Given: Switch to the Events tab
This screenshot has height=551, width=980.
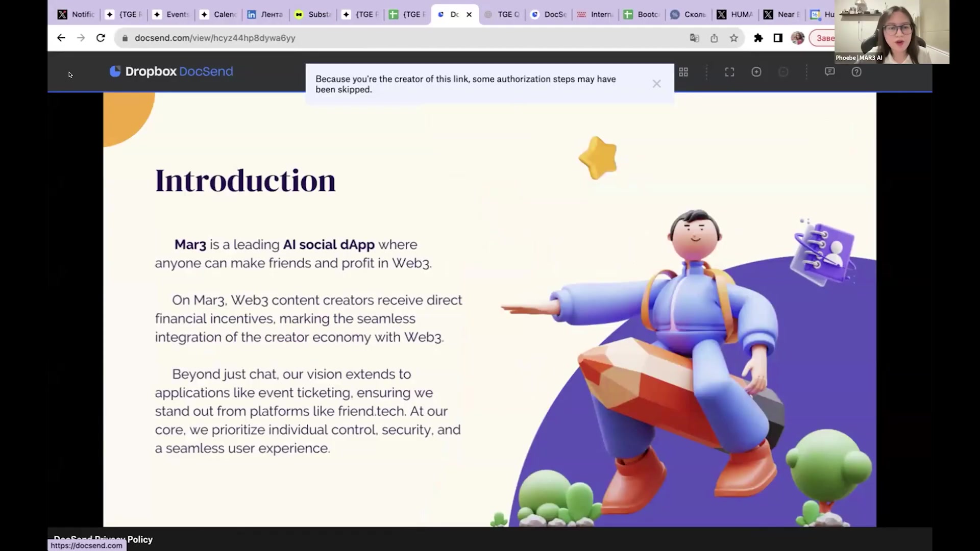Looking at the screenshot, I should pos(171,14).
